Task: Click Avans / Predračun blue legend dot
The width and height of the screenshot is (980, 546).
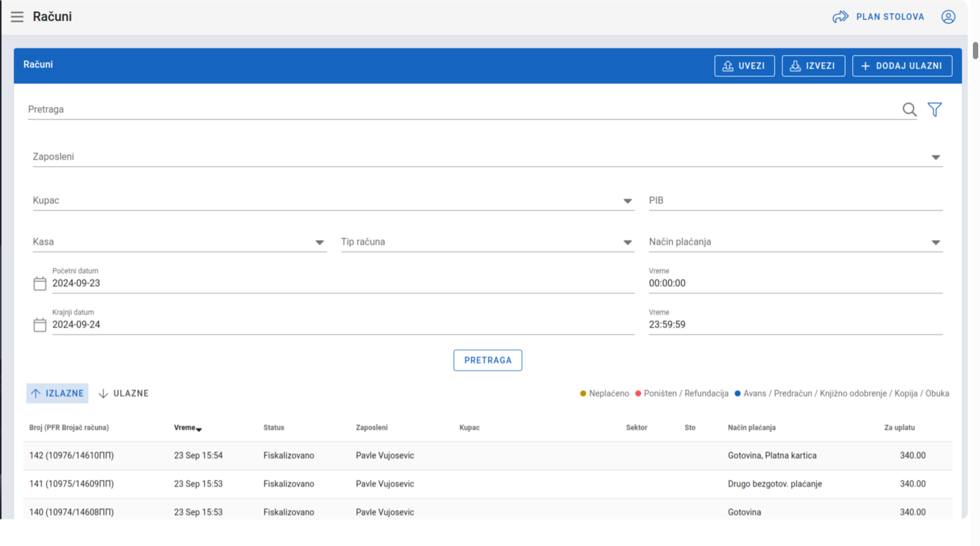Action: click(x=737, y=393)
